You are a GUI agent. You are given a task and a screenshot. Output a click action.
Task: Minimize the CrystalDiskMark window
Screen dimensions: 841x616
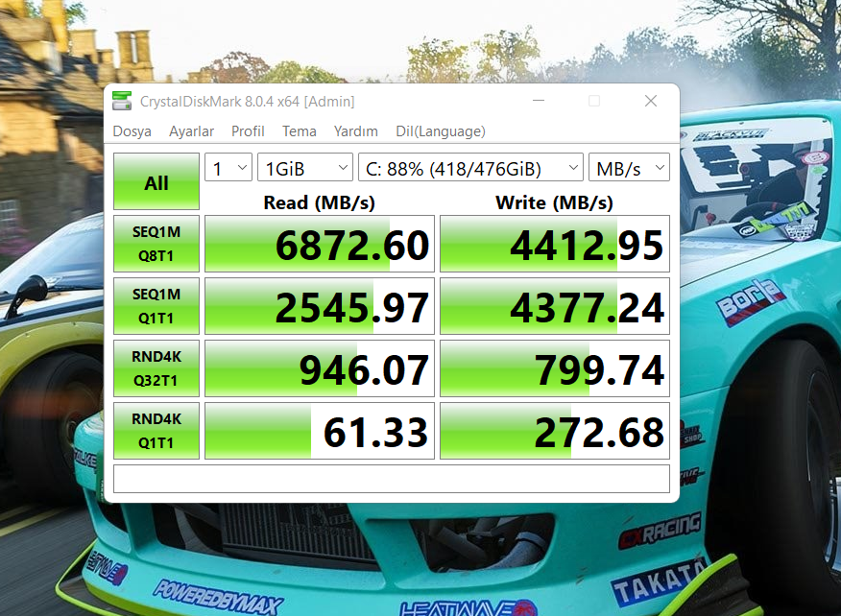[x=539, y=101]
